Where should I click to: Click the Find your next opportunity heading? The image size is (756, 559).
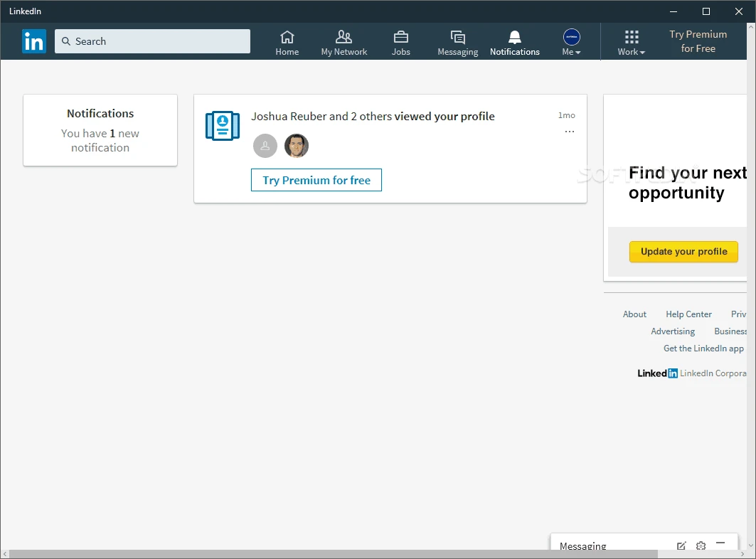click(x=688, y=182)
